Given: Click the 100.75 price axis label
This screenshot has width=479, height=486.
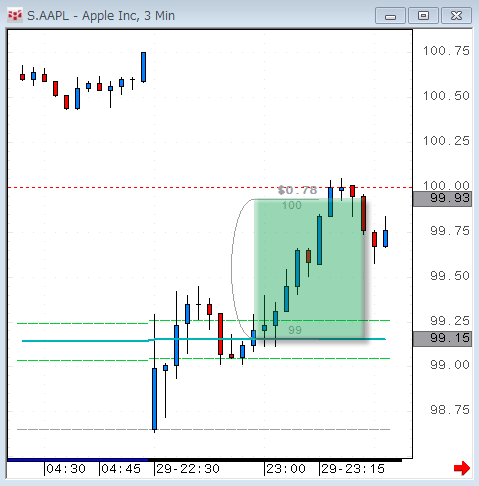Looking at the screenshot, I should (x=446, y=51).
